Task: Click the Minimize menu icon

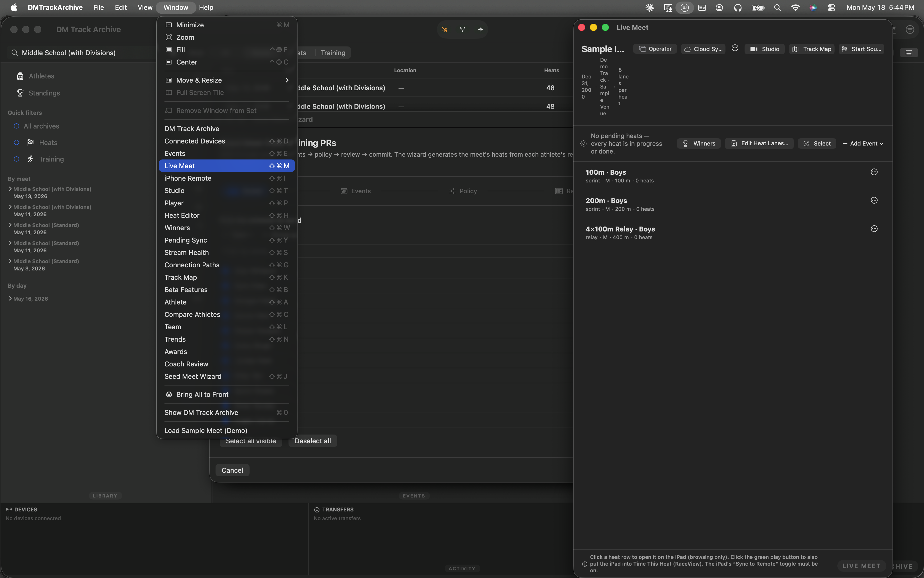Action: coord(168,25)
